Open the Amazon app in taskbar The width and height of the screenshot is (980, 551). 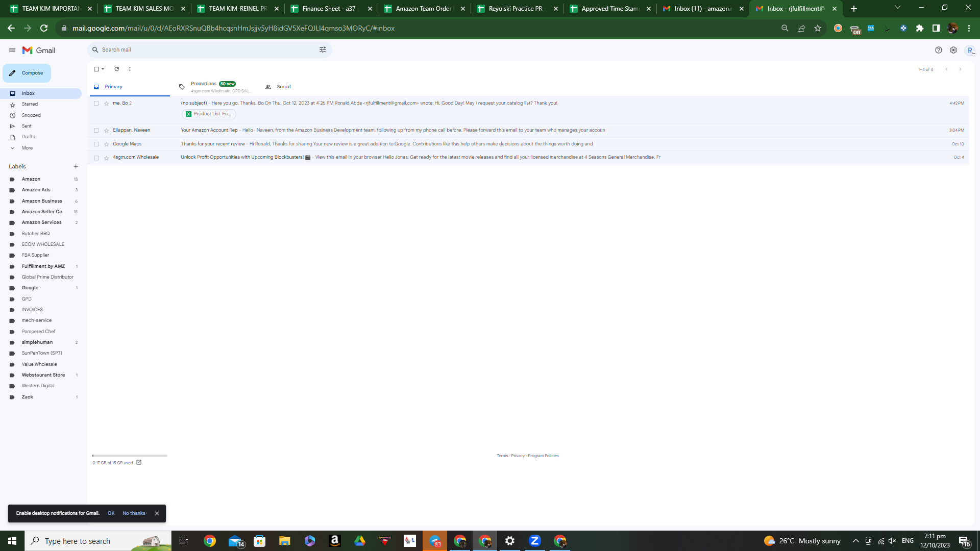pyautogui.click(x=335, y=541)
